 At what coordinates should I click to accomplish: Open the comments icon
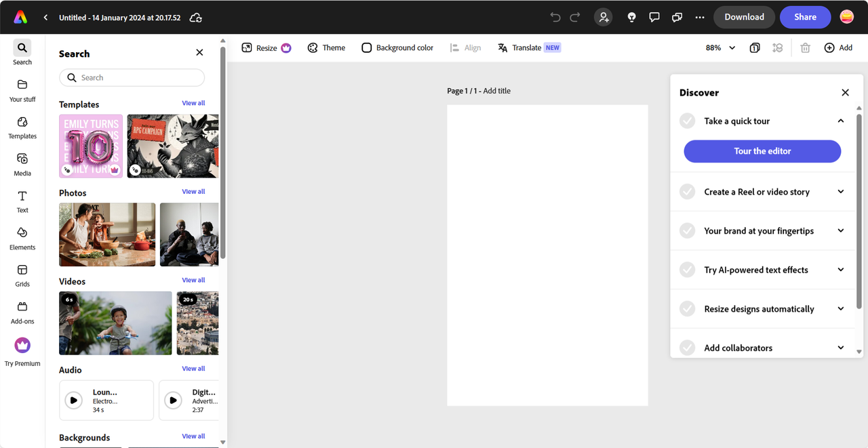(x=654, y=17)
